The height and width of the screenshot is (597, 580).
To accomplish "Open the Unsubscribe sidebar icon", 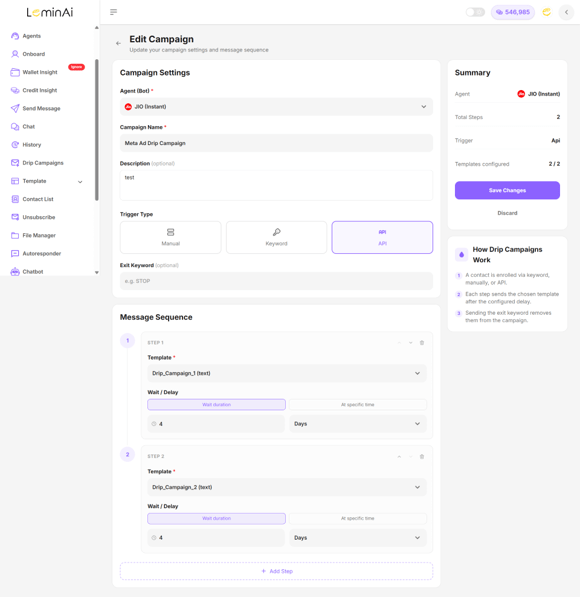I will click(15, 217).
